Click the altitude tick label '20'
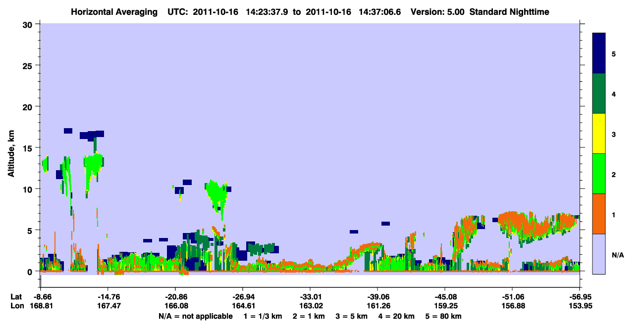Image resolution: width=644 pixels, height=330 pixels. coord(29,106)
